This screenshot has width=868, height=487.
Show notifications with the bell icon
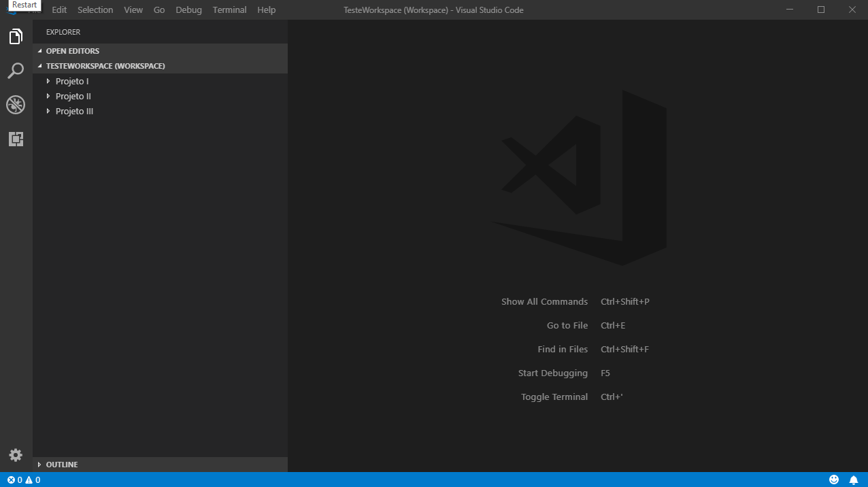click(x=854, y=480)
